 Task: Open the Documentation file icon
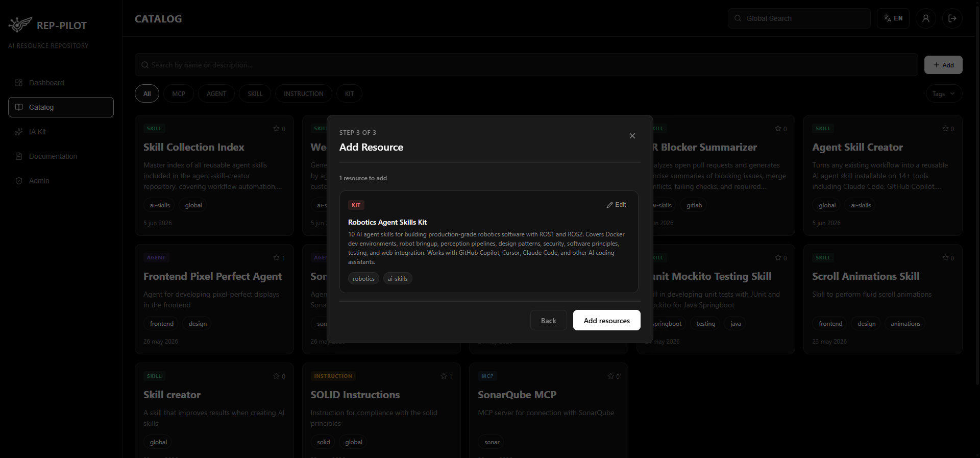pos(19,156)
